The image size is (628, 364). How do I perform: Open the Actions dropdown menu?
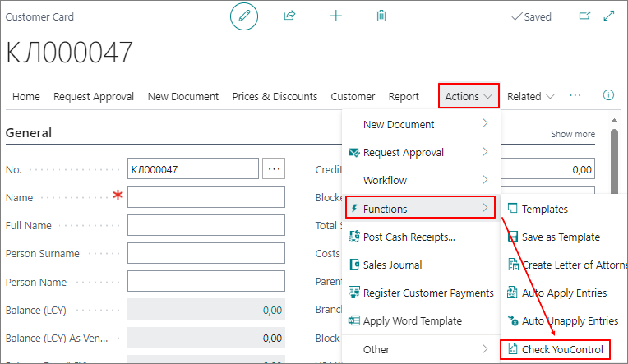click(x=469, y=96)
